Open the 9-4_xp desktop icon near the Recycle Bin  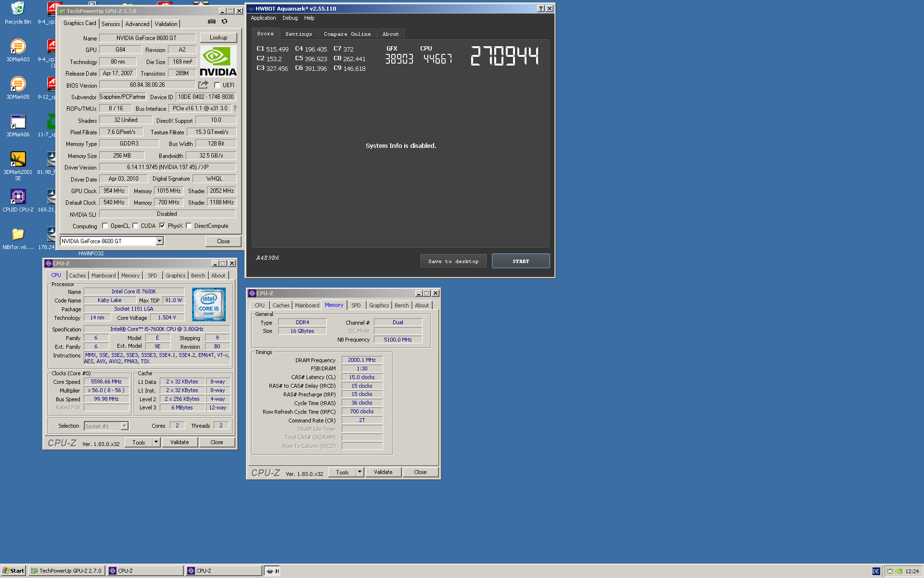click(x=48, y=13)
